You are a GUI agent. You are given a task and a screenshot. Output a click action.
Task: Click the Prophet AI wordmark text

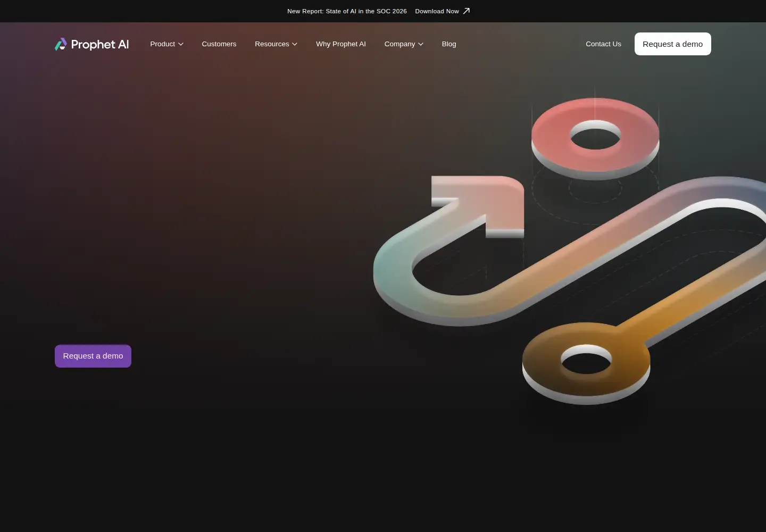(x=100, y=45)
